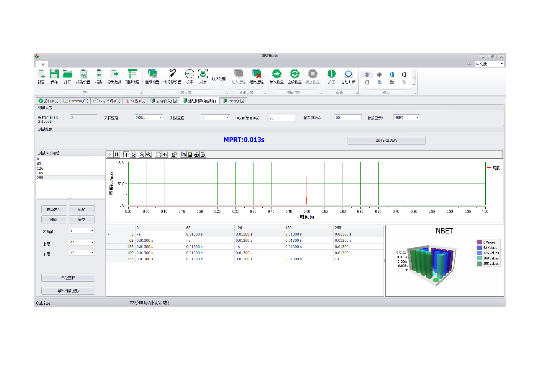Click the blue circle outline ribbon icon
The image size is (540, 380).
tap(349, 74)
